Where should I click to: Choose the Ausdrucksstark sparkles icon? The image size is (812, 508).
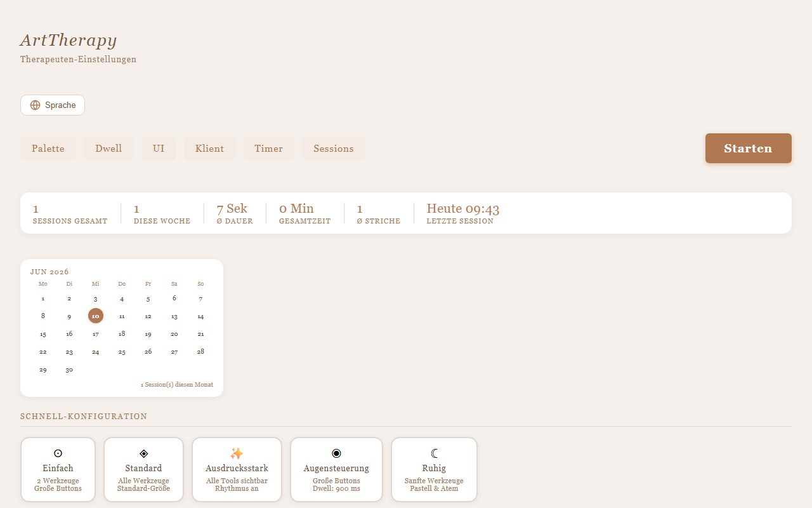point(237,453)
